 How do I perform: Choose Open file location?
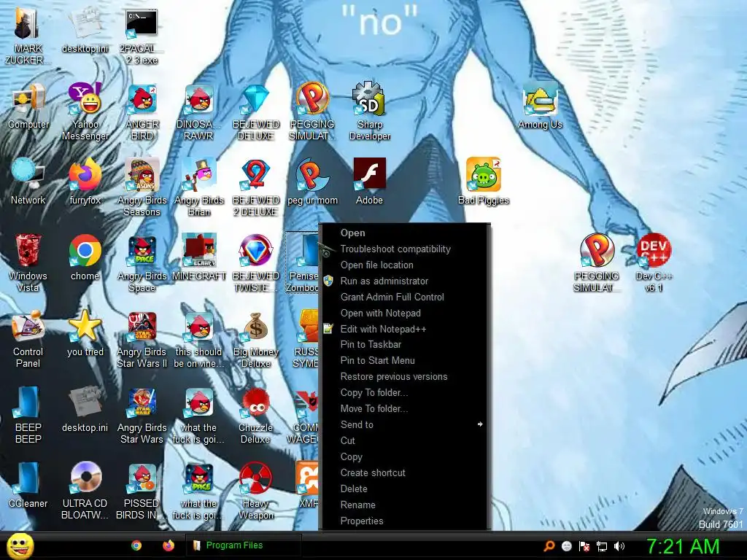(404, 265)
